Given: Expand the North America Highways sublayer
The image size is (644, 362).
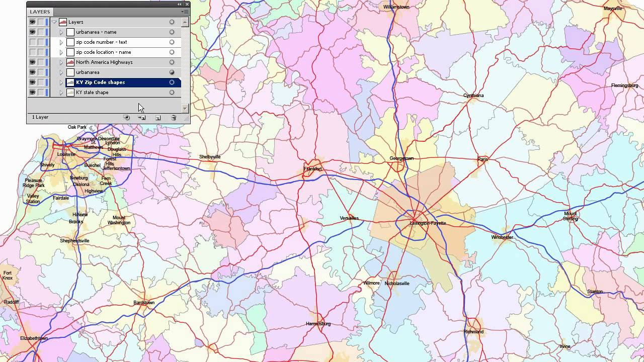Looking at the screenshot, I should (x=61, y=62).
